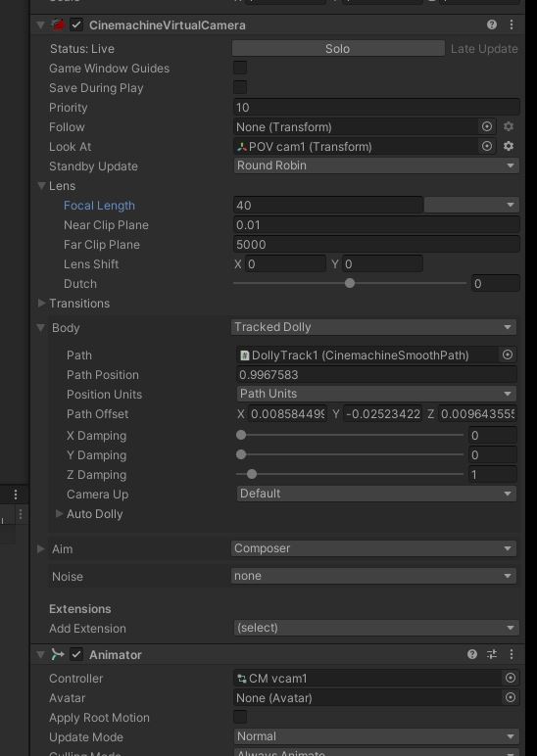Open Focal Length lens preset dropdown
This screenshot has height=756, width=537.
point(471,205)
